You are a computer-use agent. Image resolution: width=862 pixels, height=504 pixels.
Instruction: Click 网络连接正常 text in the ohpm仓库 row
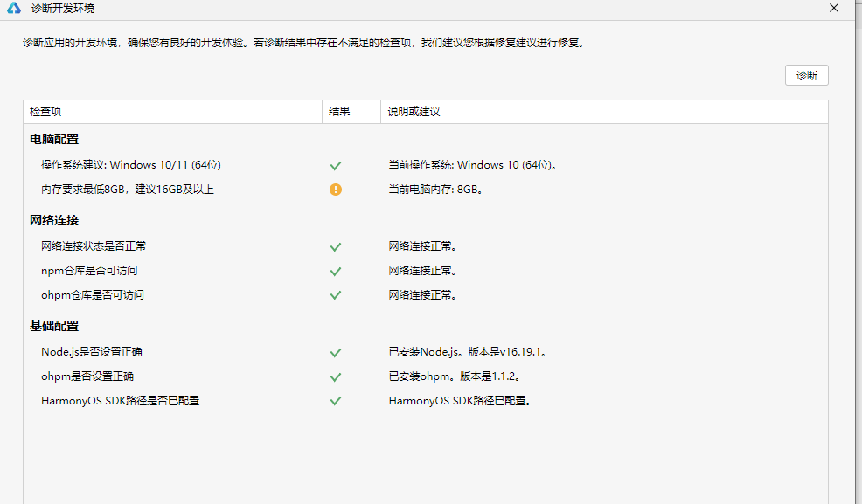pos(422,295)
